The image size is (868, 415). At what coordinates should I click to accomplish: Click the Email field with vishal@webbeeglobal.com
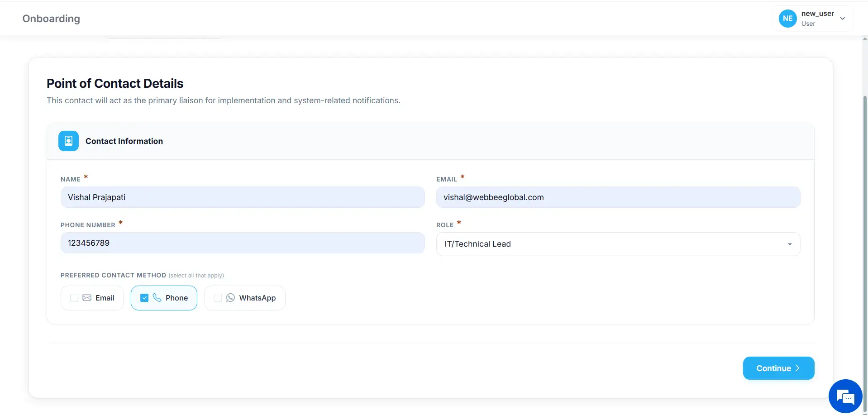coord(618,197)
